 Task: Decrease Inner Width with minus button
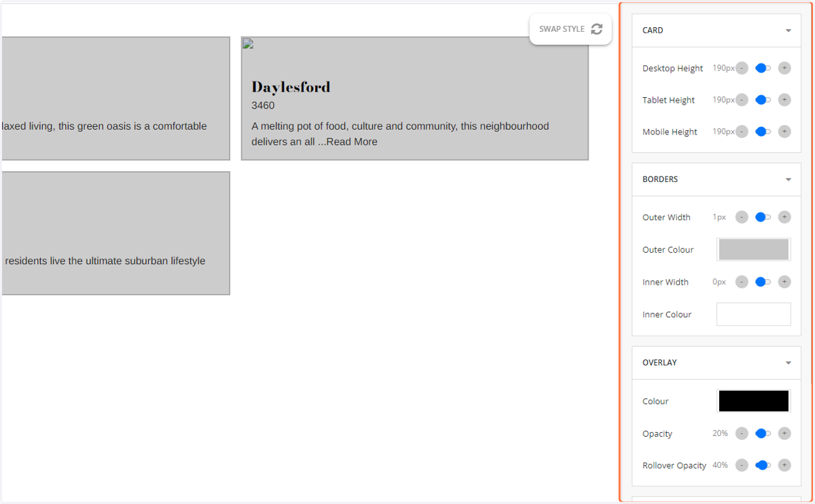click(x=742, y=282)
